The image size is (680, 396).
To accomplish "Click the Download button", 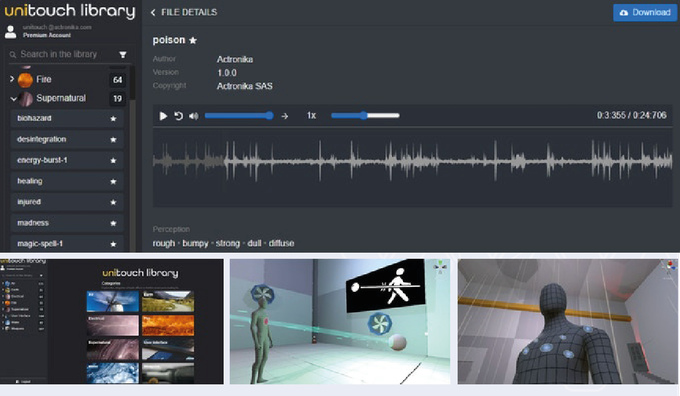I will click(x=645, y=13).
